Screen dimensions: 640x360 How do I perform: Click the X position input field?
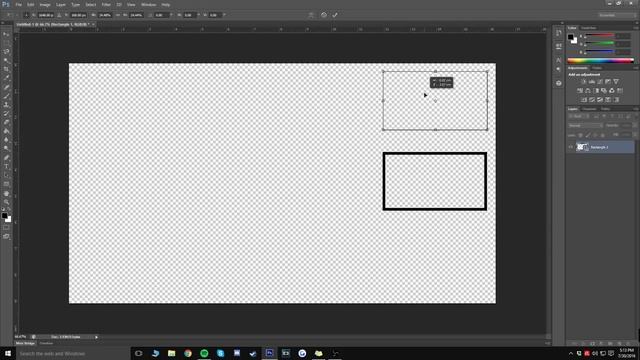(x=45, y=15)
